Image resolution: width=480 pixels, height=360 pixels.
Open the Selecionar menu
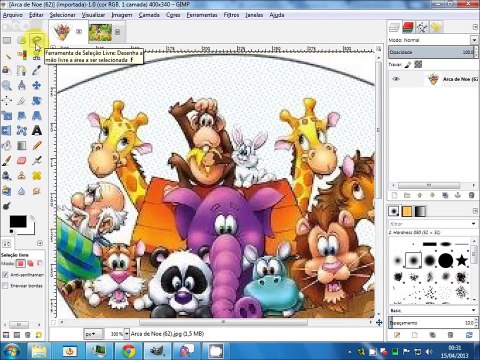pos(63,15)
